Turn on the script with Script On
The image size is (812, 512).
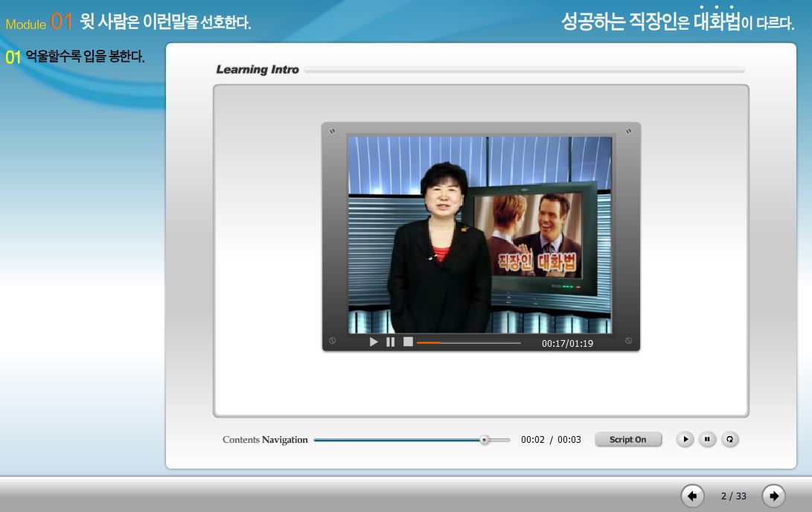[x=627, y=440]
